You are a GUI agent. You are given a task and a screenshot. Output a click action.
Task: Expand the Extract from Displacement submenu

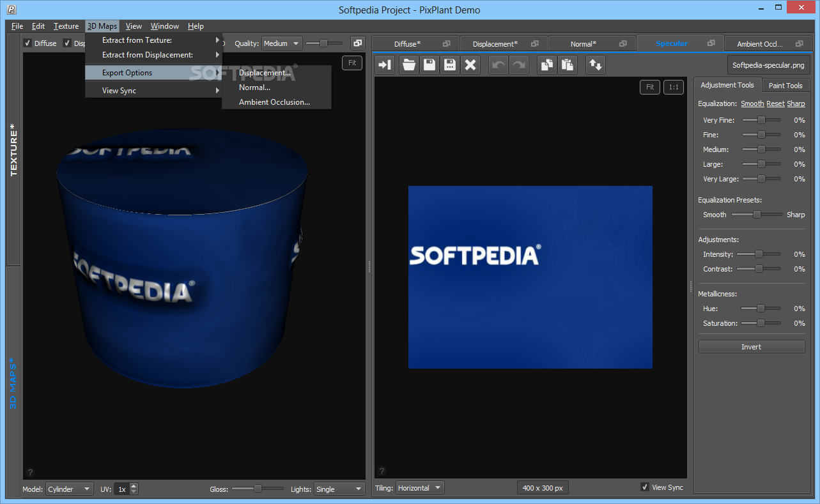(x=153, y=55)
